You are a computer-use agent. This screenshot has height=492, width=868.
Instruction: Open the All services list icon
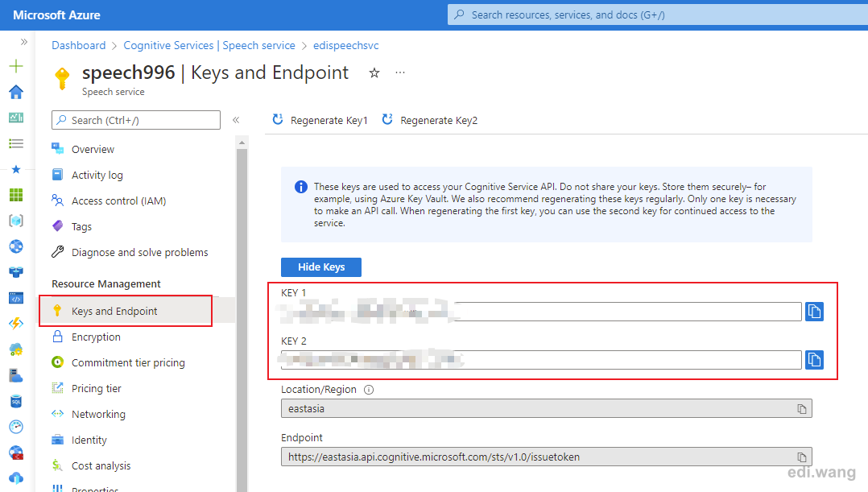(16, 143)
